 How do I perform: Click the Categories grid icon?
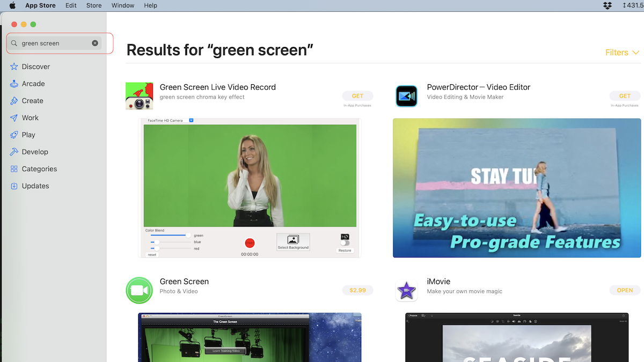[x=14, y=169]
